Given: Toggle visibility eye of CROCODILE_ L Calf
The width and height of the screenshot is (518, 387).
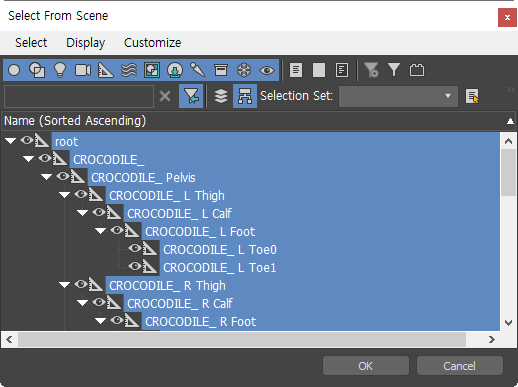Looking at the screenshot, I should [x=99, y=212].
